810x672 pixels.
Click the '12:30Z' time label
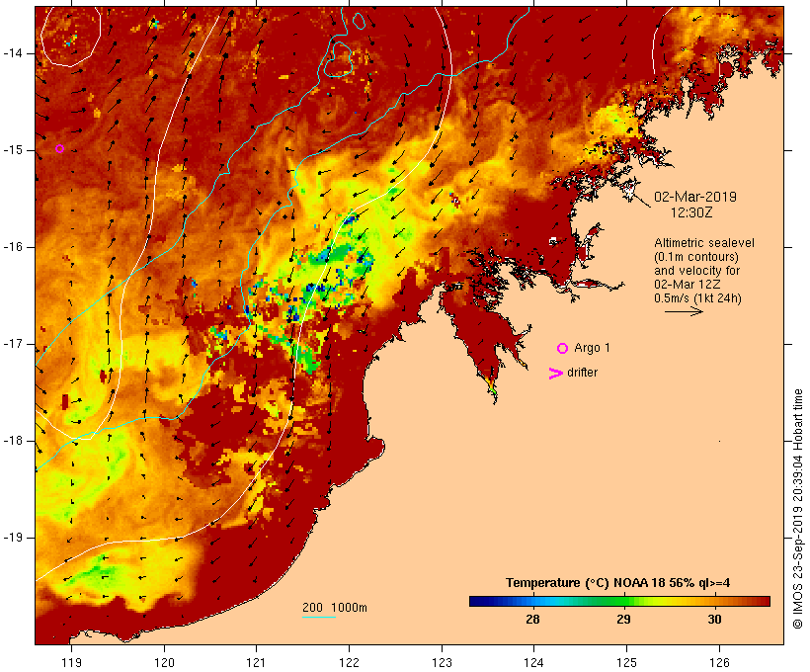coord(691,212)
